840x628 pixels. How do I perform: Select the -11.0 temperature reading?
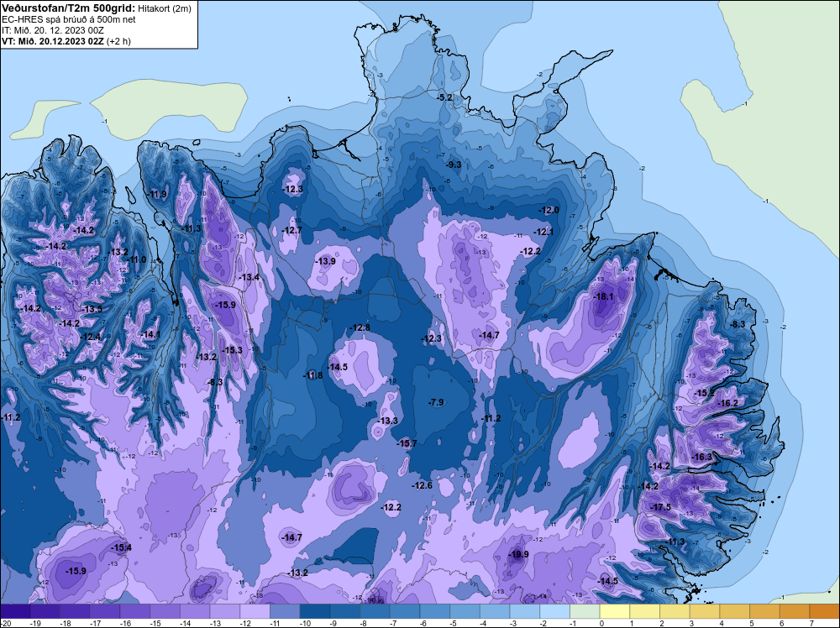pyautogui.click(x=136, y=259)
